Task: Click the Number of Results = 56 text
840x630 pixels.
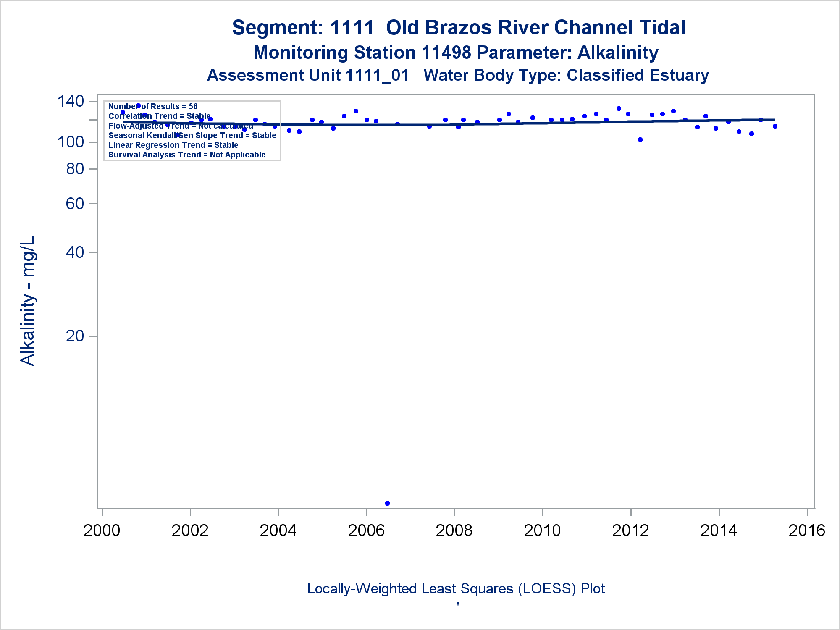Action: pyautogui.click(x=153, y=107)
